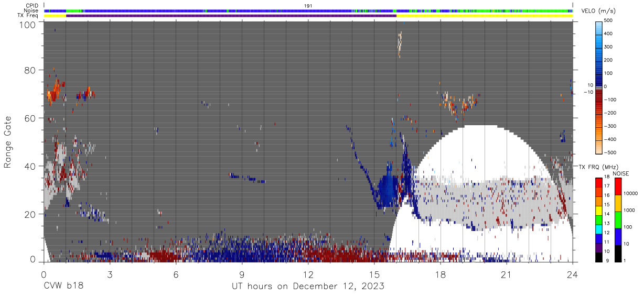
Task: Click the 'CVW b18' radar label
Action: pos(63,287)
